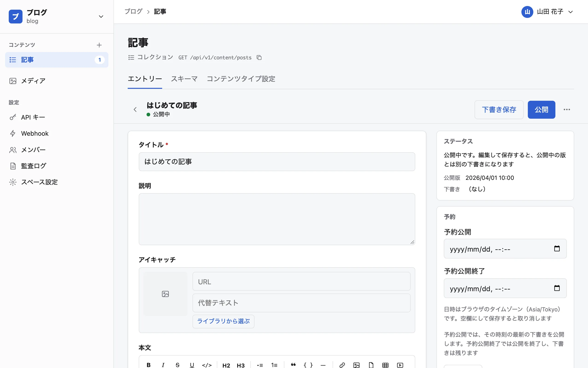
Task: Click the blue 公開 button
Action: 541,109
